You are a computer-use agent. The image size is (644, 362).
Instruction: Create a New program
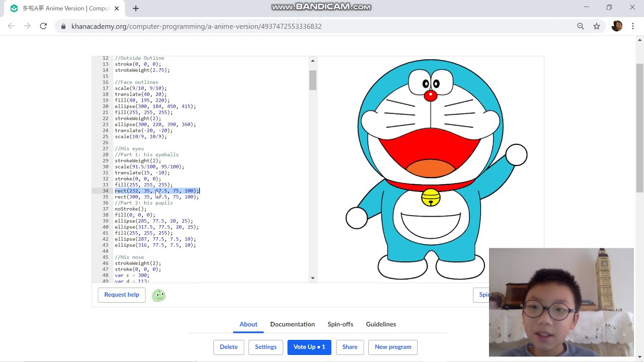(x=393, y=347)
